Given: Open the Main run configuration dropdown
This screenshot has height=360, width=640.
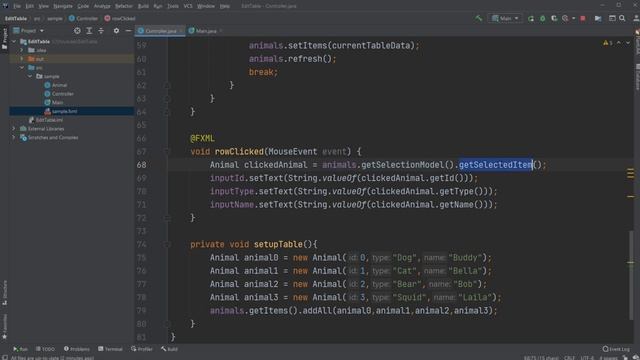Looking at the screenshot, I should pos(505,18).
